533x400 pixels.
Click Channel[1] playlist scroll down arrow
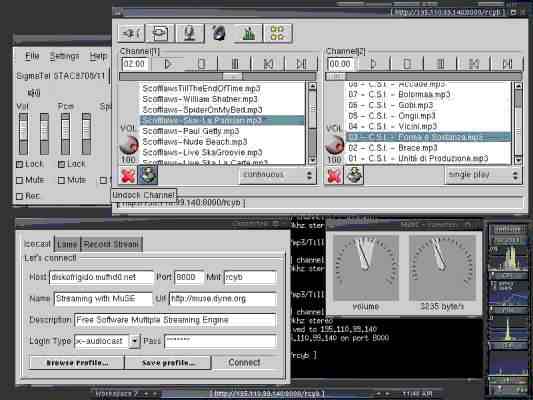point(312,160)
